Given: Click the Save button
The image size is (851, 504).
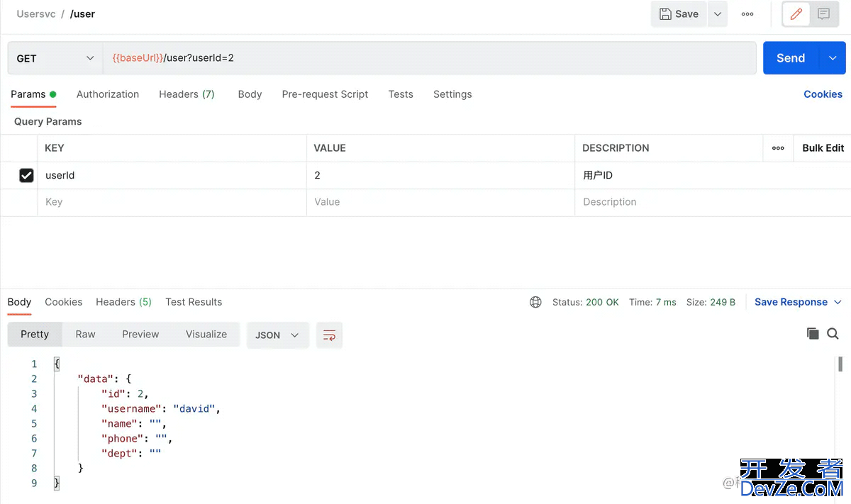Looking at the screenshot, I should tap(679, 14).
